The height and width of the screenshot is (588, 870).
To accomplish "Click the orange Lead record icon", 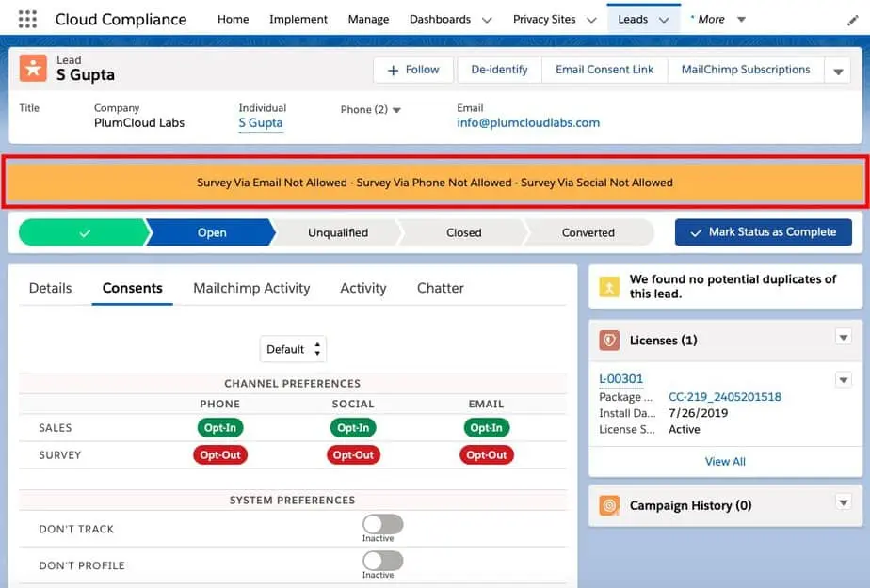I will pos(35,69).
